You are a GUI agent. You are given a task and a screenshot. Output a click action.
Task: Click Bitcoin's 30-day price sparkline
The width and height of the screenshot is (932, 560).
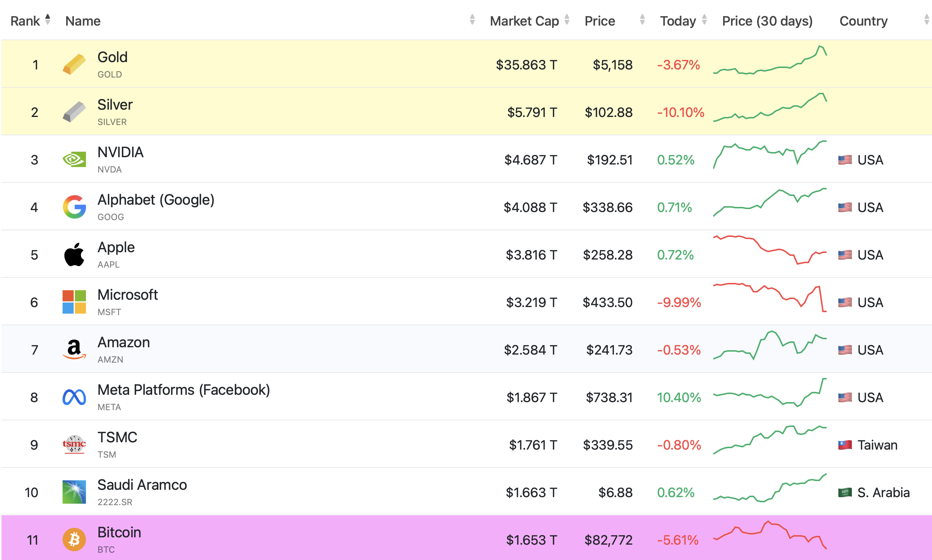pos(770,535)
